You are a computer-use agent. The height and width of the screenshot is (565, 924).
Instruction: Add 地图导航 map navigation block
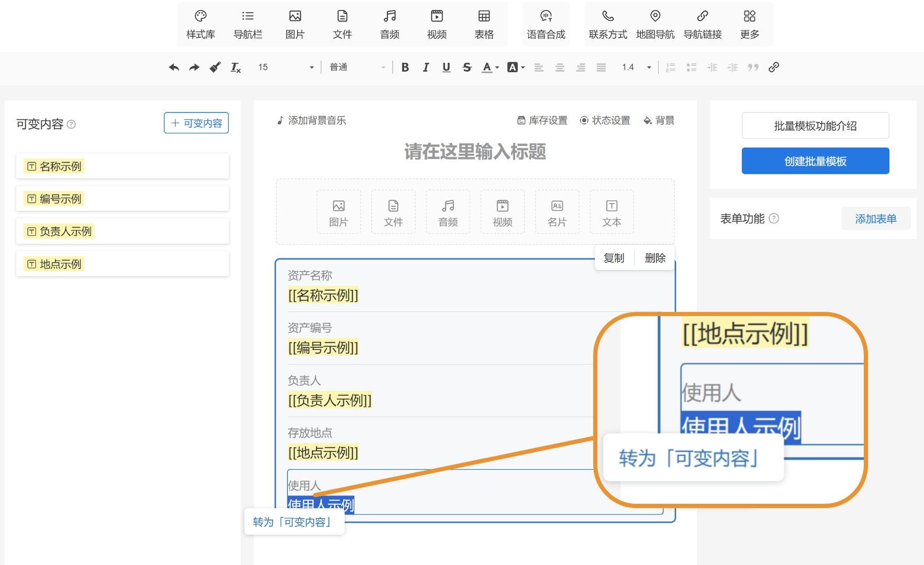(655, 24)
